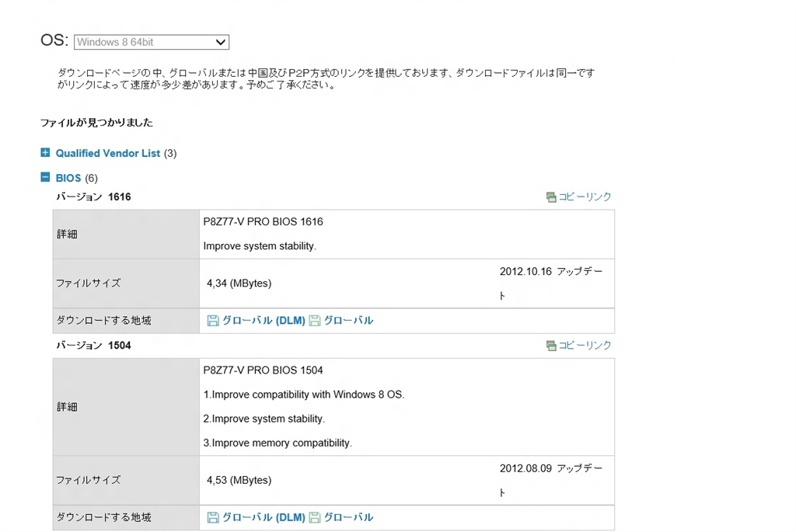Screen dimensions: 796x532
Task: Open the Qualified Vendor List link
Action: (x=107, y=153)
